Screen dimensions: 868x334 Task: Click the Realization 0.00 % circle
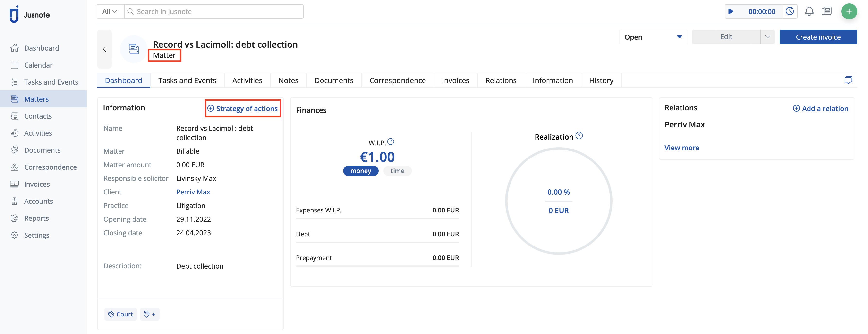click(x=559, y=201)
